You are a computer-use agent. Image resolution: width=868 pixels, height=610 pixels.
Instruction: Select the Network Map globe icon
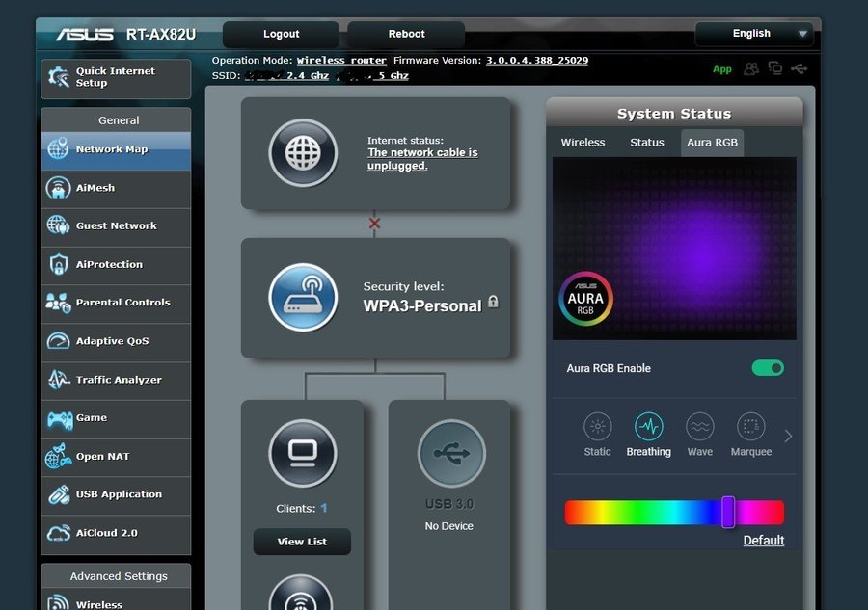(58, 148)
